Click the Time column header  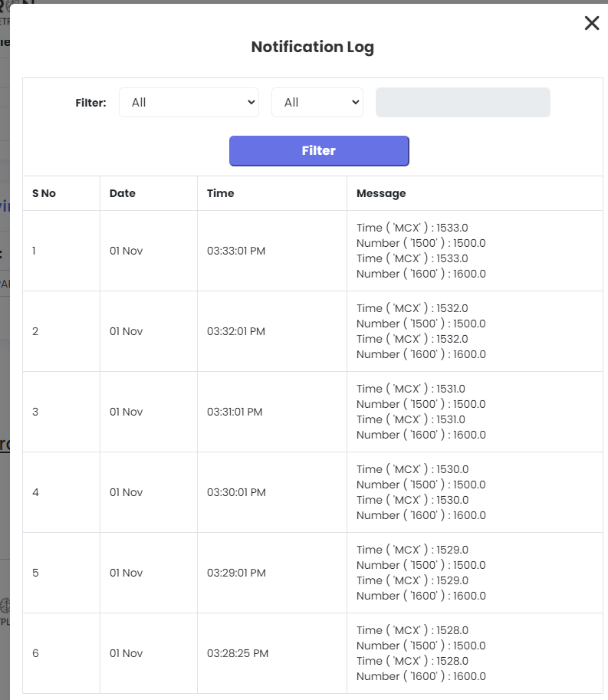pyautogui.click(x=220, y=193)
